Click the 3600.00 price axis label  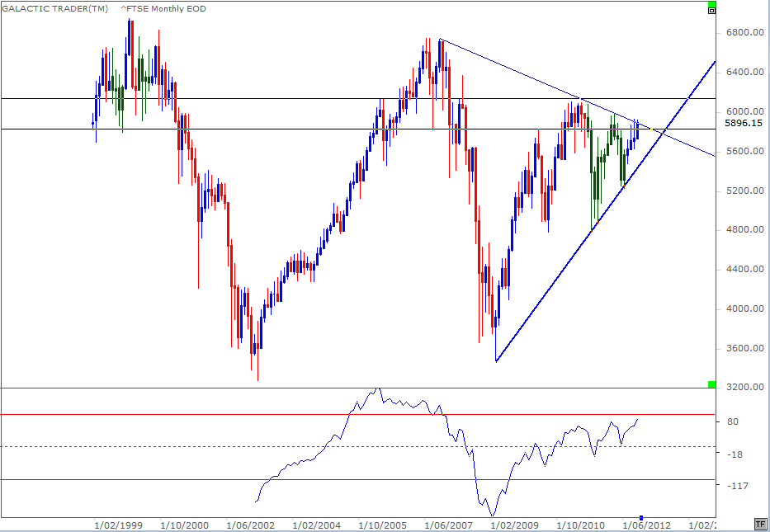point(746,348)
